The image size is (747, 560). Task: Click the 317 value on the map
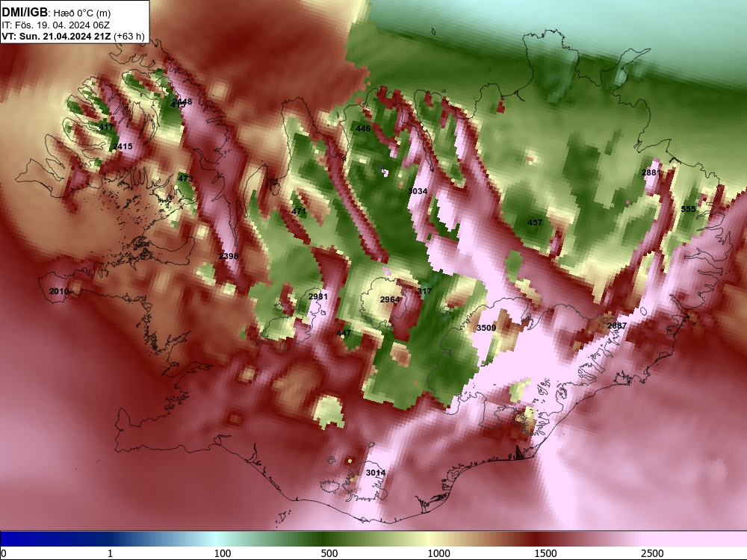(x=424, y=291)
